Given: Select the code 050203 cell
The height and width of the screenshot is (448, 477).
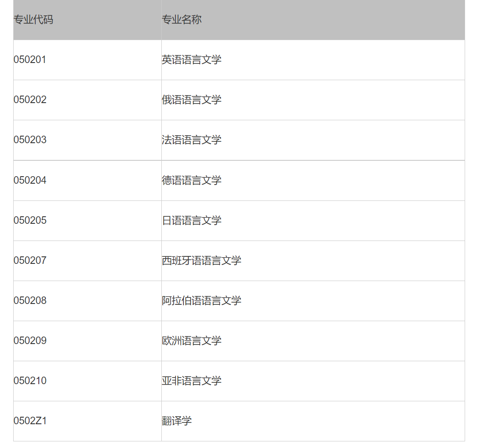Looking at the screenshot, I should point(87,140).
